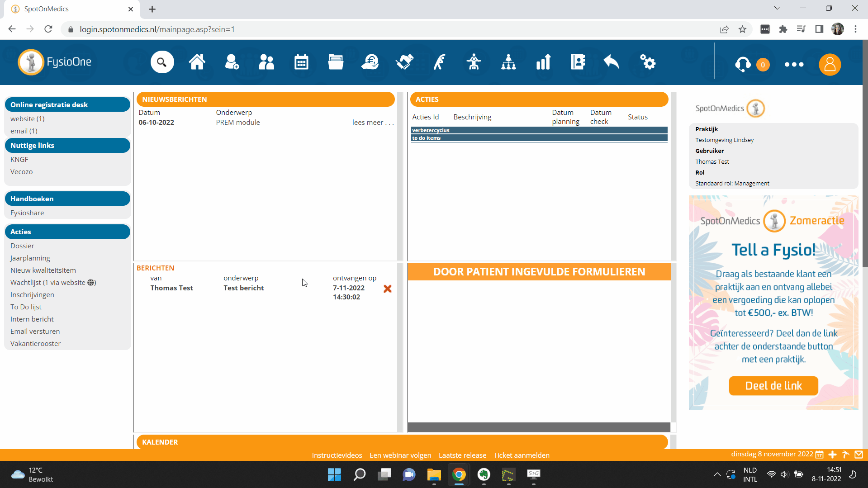Screen dimensions: 868x488
Task: Click the Deel de link button
Action: 773,386
